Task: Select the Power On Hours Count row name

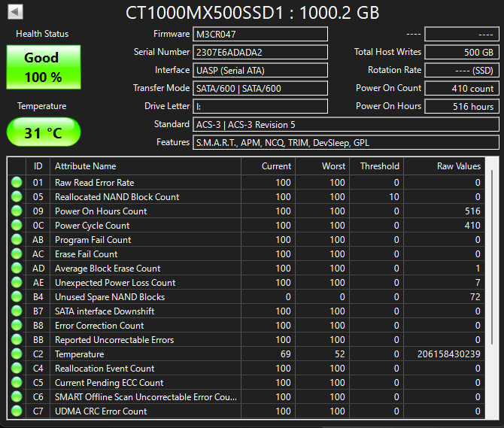Action: pos(101,211)
